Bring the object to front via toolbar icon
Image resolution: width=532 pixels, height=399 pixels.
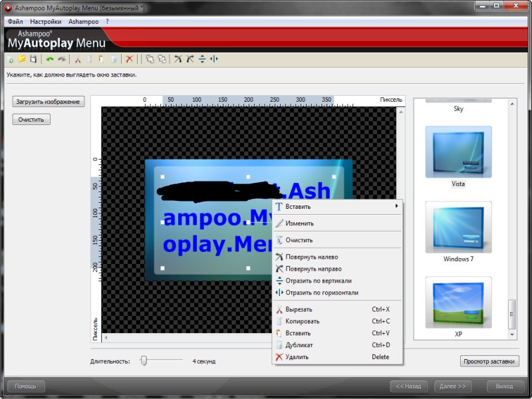pyautogui.click(x=150, y=59)
